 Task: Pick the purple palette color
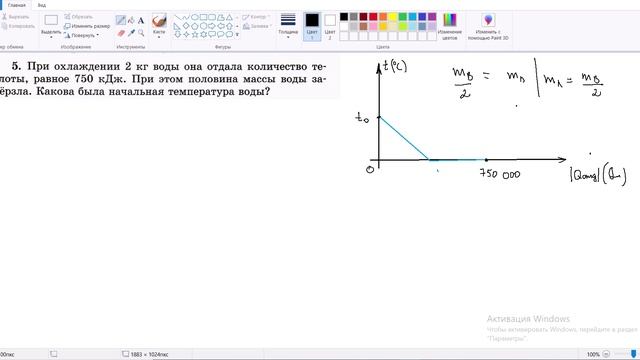pos(432,17)
